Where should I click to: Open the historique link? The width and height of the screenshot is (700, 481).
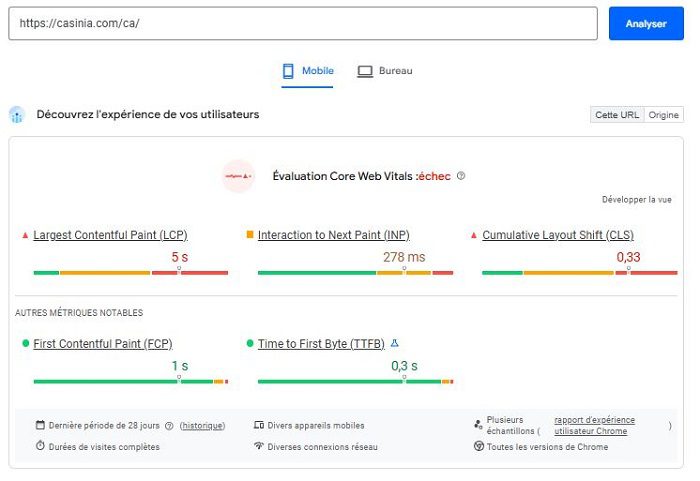point(202,426)
